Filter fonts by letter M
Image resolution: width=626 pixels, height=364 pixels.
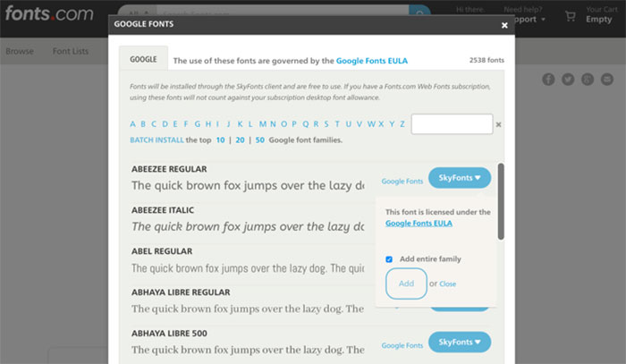[x=263, y=124]
